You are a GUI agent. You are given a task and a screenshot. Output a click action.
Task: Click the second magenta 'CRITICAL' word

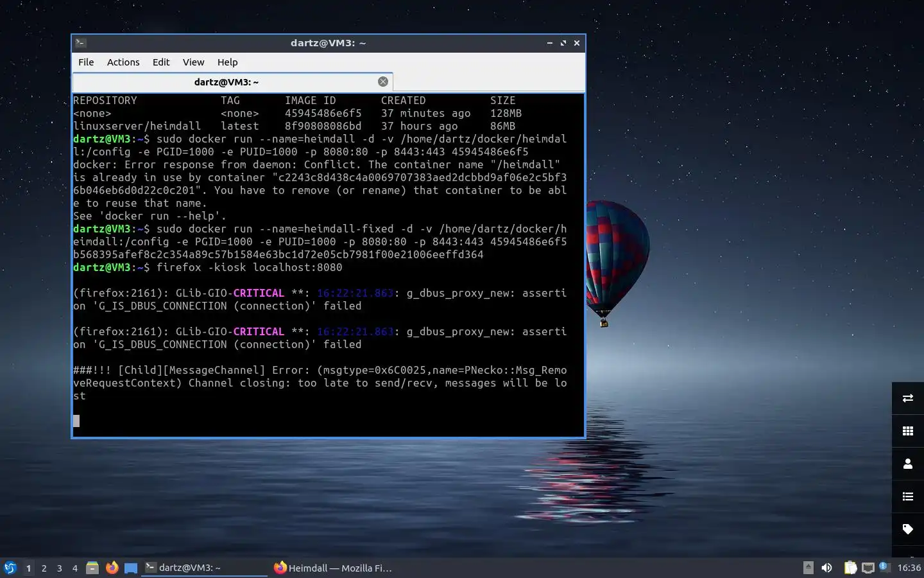pos(259,331)
